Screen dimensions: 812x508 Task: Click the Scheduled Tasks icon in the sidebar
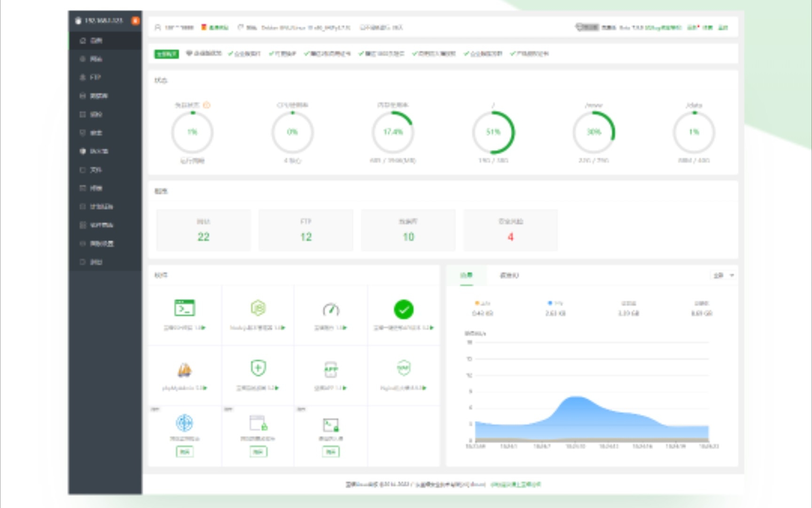(83, 206)
